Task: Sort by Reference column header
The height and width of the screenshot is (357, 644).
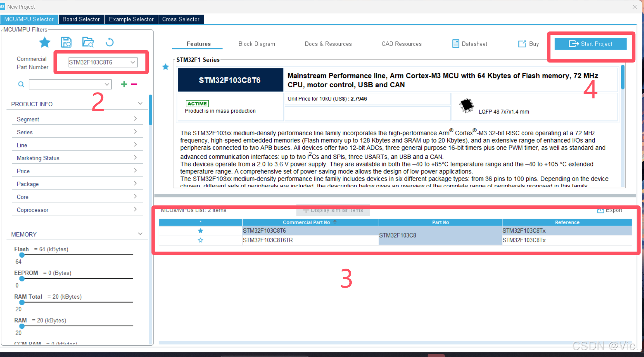Action: [567, 222]
